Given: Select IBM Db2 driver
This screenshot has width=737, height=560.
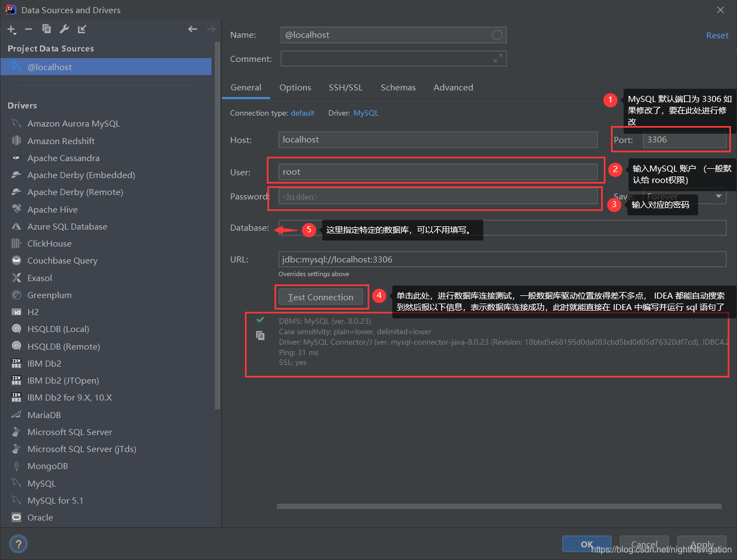Looking at the screenshot, I should point(44,363).
